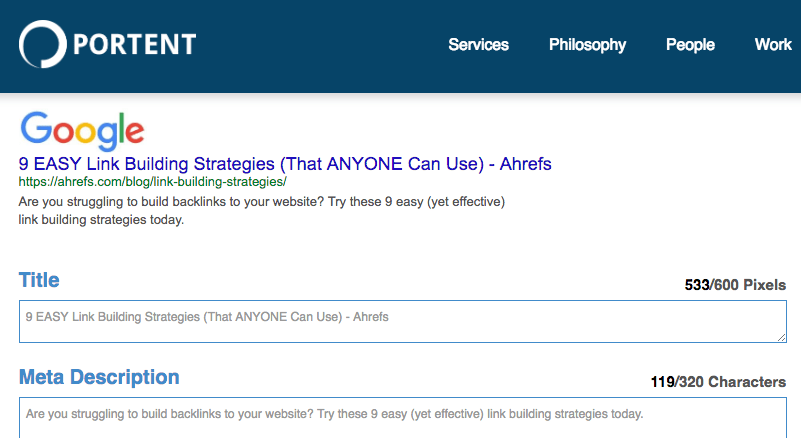Focus the Title text input box
Viewport: 801px width, 438px height.
point(402,321)
